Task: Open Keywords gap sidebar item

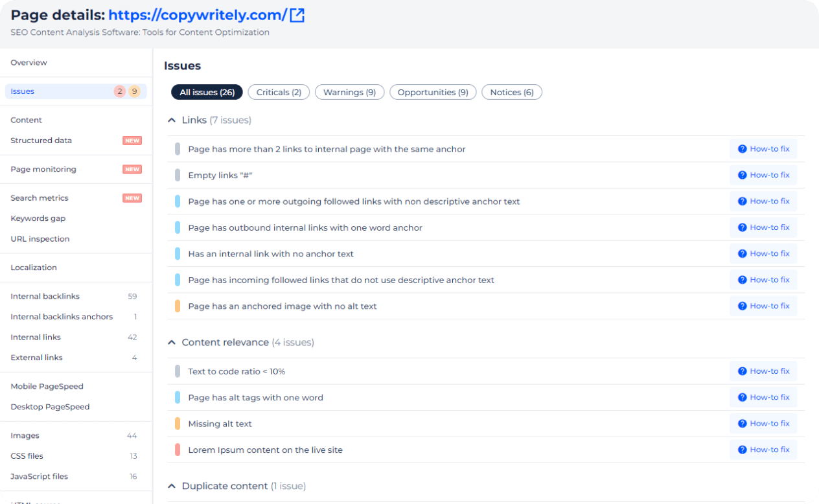Action: coord(38,218)
